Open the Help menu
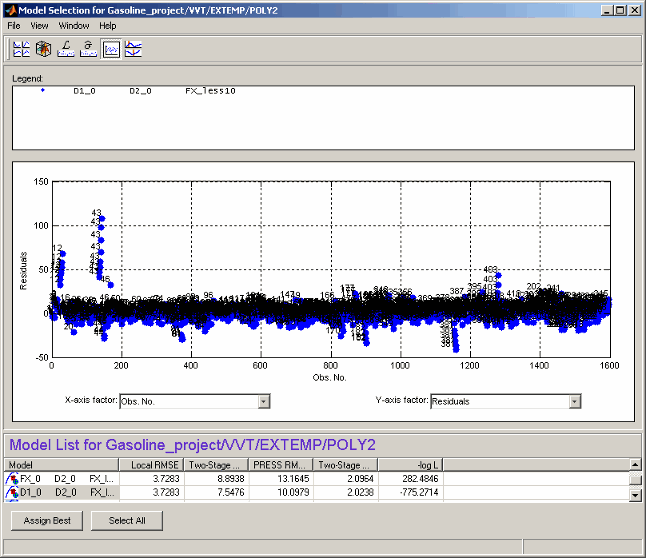 tap(107, 25)
